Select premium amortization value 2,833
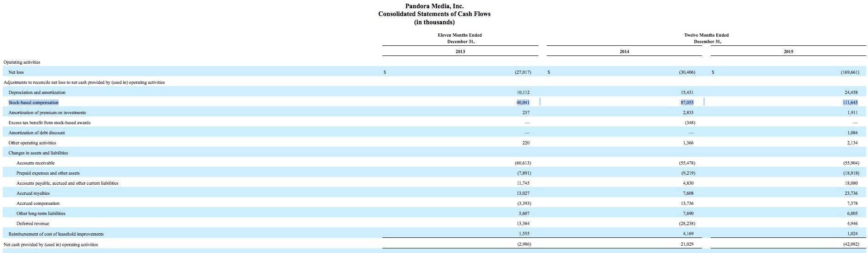Viewport: 868px width, 253px height. tap(688, 112)
